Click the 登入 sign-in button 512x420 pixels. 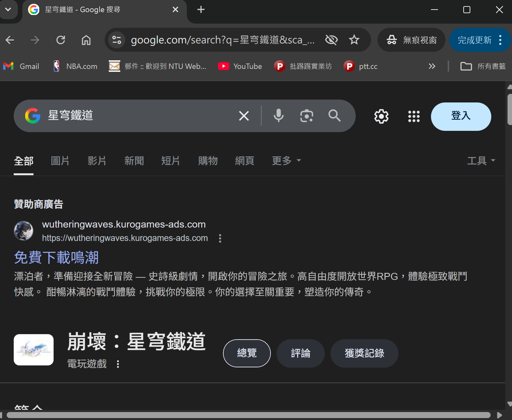(x=461, y=116)
